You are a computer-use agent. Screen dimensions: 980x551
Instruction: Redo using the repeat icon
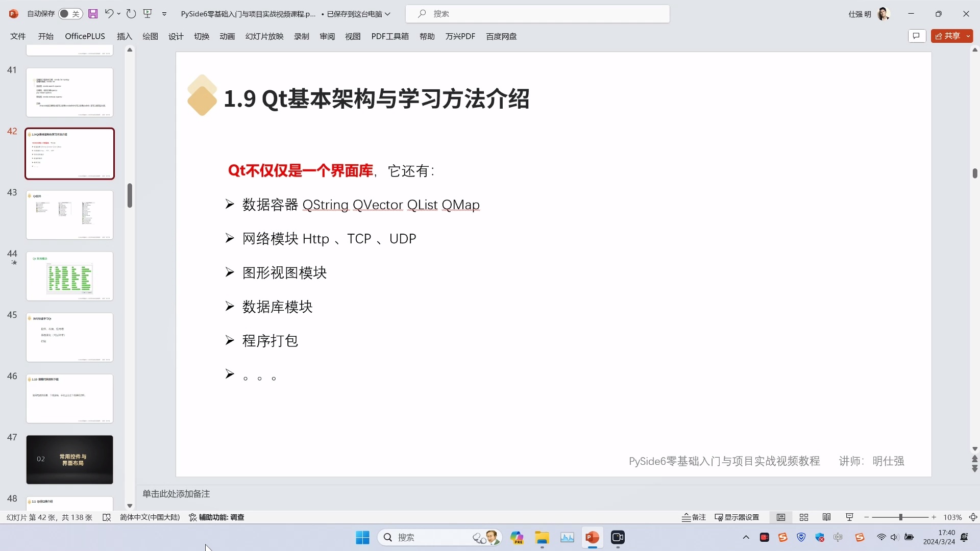coord(131,14)
